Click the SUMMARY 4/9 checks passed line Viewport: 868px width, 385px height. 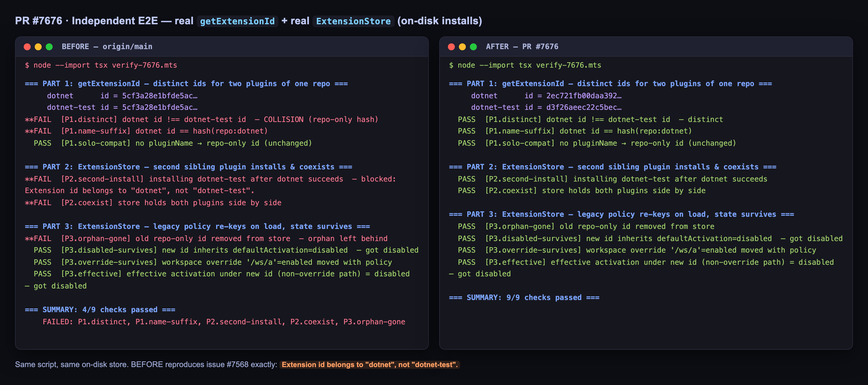100,310
